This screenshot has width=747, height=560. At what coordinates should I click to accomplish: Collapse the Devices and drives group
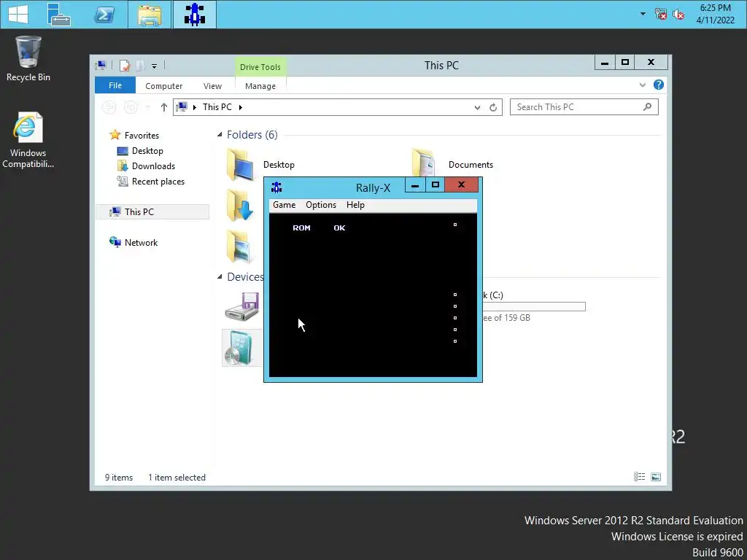220,276
